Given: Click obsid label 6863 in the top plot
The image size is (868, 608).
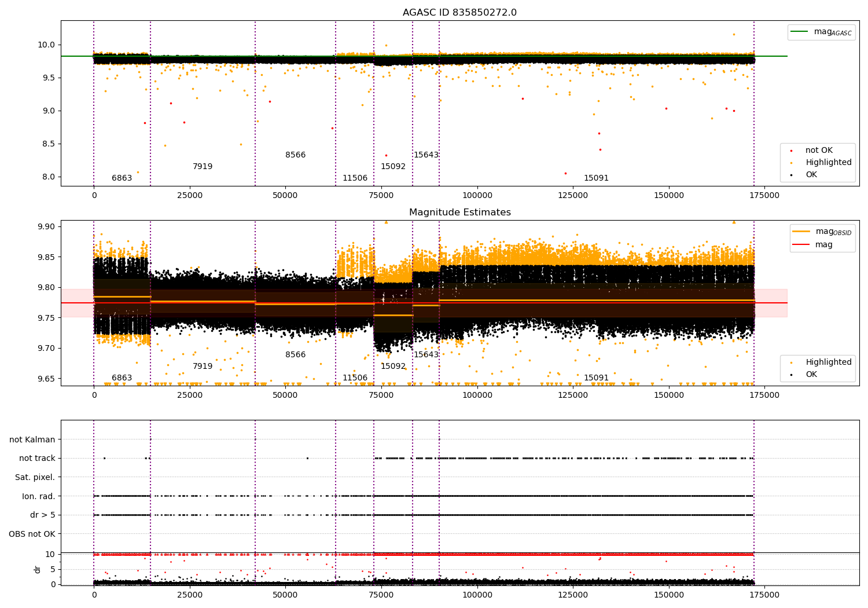Looking at the screenshot, I should (x=122, y=178).
